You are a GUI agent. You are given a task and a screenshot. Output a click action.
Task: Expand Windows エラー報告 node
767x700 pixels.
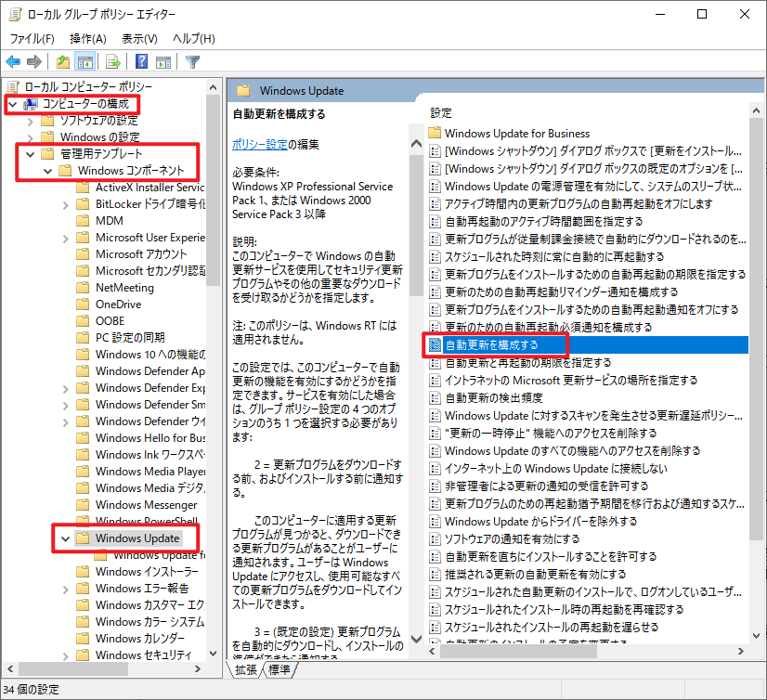pos(66,590)
